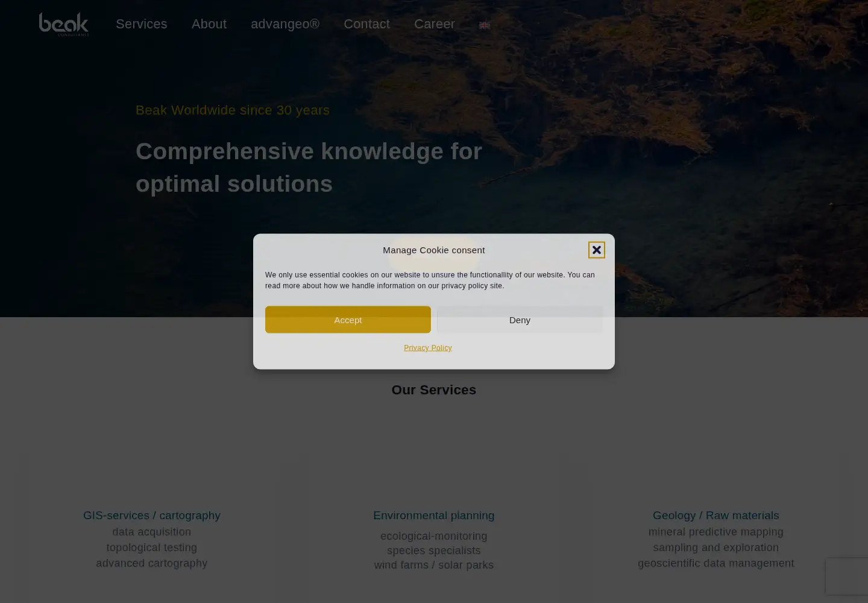Open the Services menu
868x603 pixels.
tap(142, 24)
